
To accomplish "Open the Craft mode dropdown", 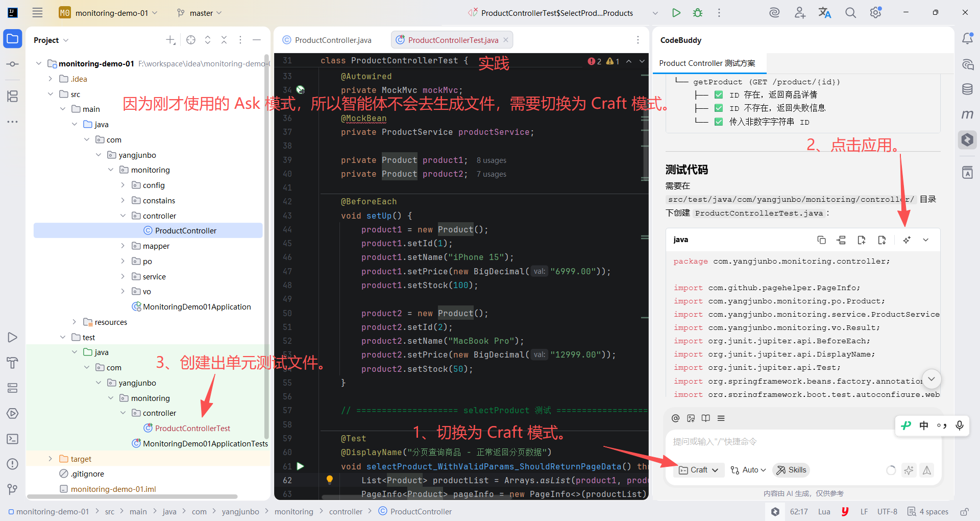I will pyautogui.click(x=699, y=470).
